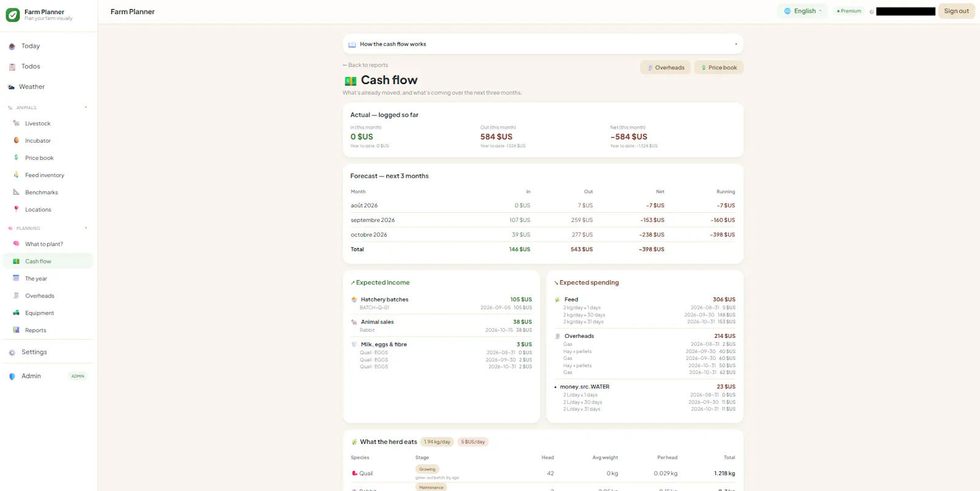Click the -398 $US running total for octobre
The height and width of the screenshot is (491, 980).
tap(723, 235)
